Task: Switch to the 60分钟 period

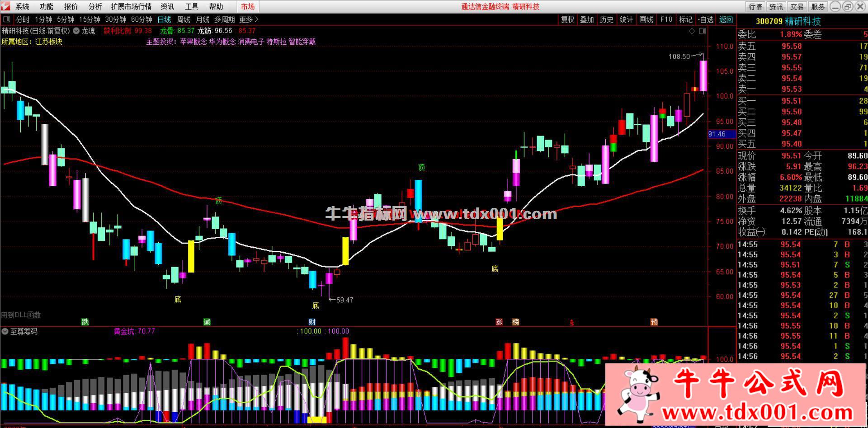Action: [x=142, y=19]
